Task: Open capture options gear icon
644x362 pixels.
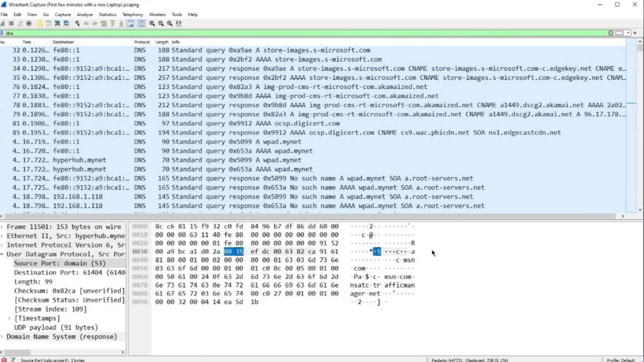Action: (x=29, y=23)
